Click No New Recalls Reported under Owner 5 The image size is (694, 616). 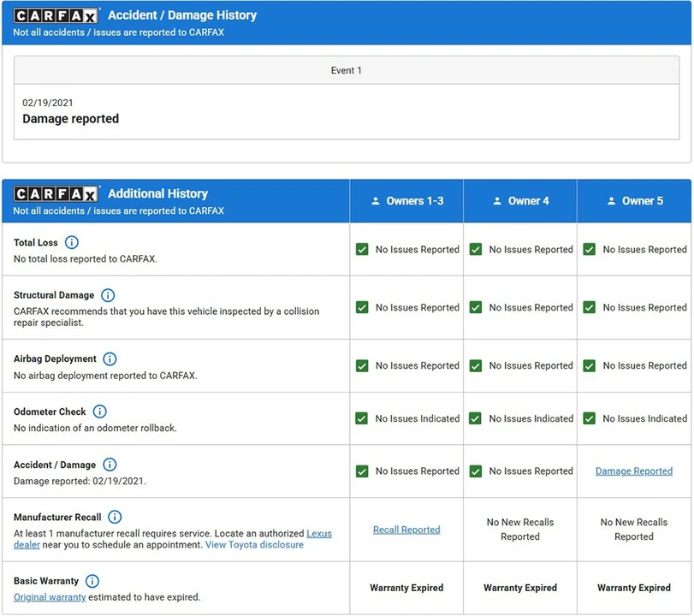(x=634, y=530)
